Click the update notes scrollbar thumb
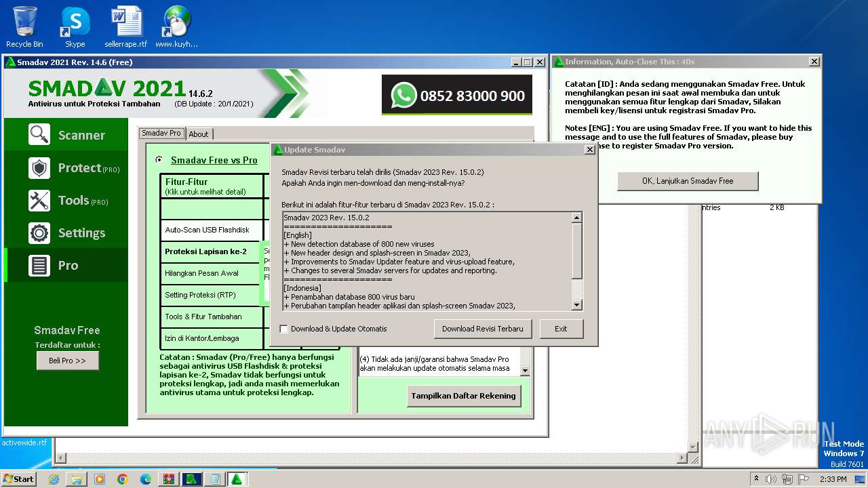The width and height of the screenshot is (868, 488). coord(576,251)
